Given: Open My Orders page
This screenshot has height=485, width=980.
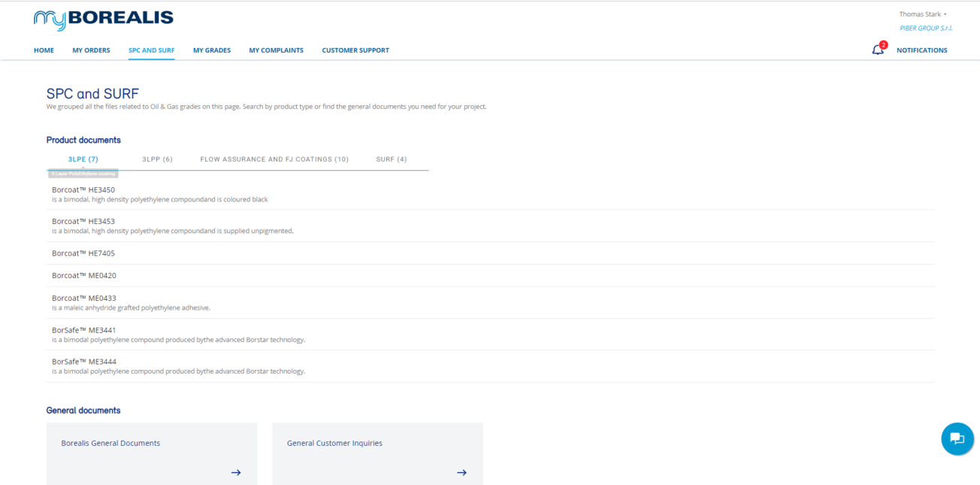Looking at the screenshot, I should tap(91, 50).
